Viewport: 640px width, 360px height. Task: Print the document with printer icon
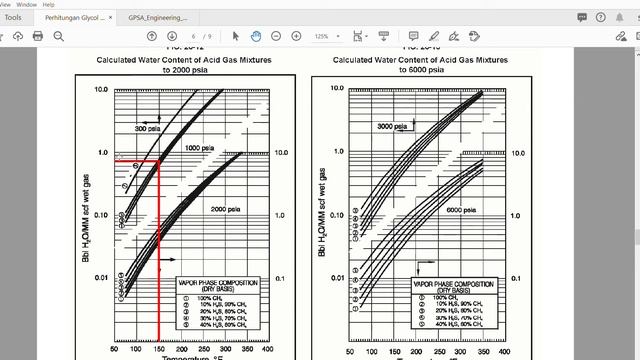38,36
